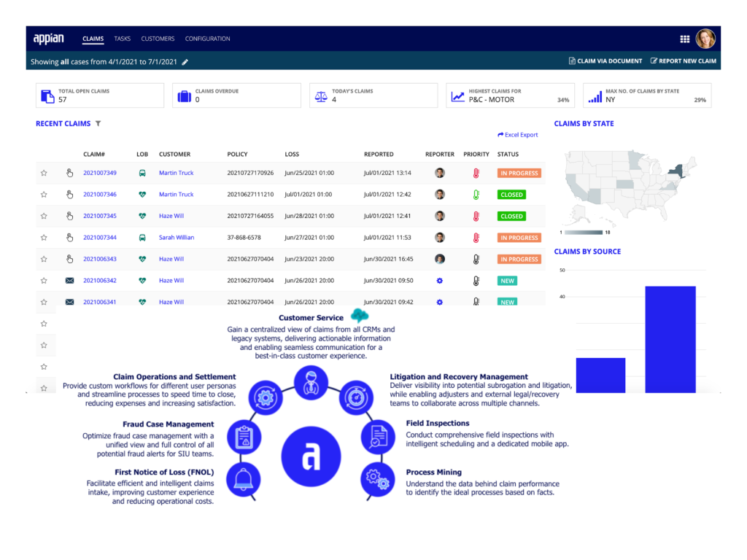
Task: Click the shorter bar in Claims by Source
Action: [x=600, y=376]
